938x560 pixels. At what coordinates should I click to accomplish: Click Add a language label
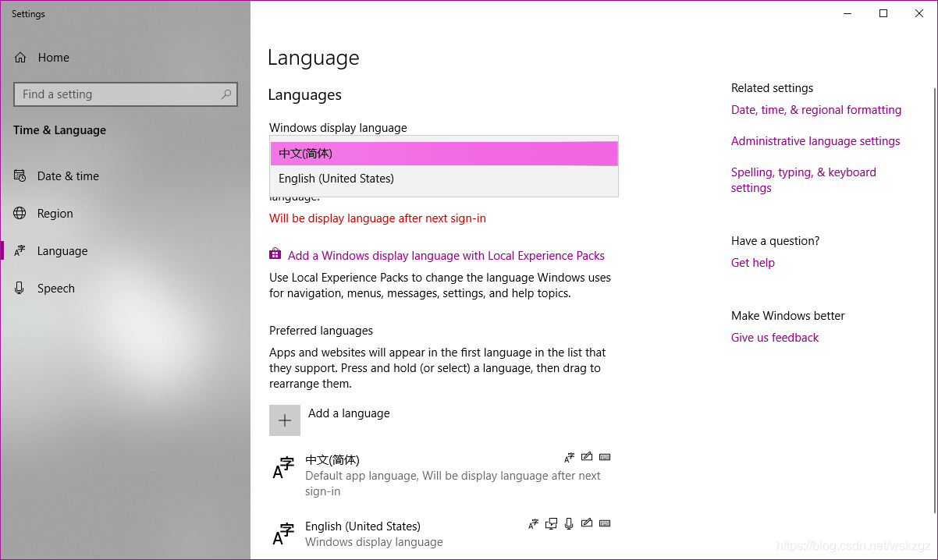click(x=349, y=413)
